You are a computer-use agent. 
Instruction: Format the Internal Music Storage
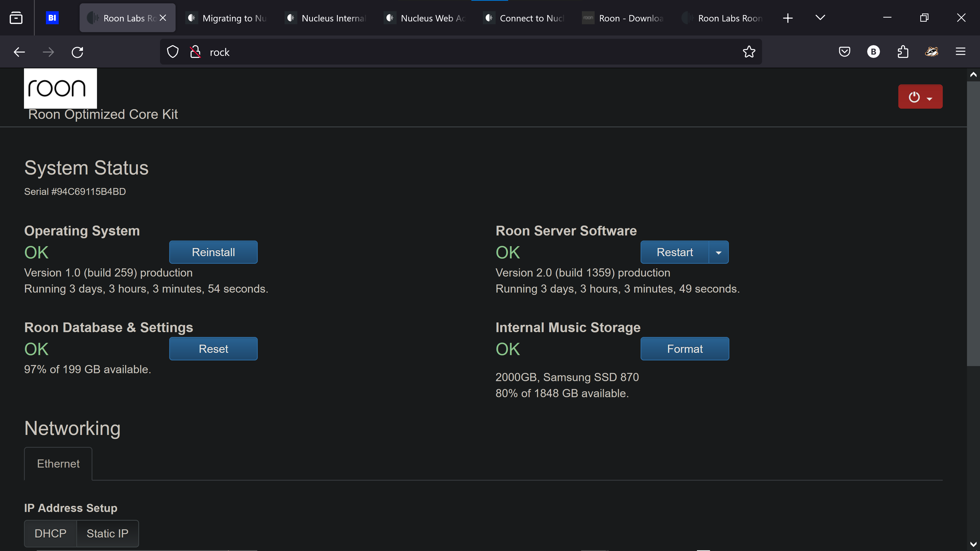[x=685, y=349]
